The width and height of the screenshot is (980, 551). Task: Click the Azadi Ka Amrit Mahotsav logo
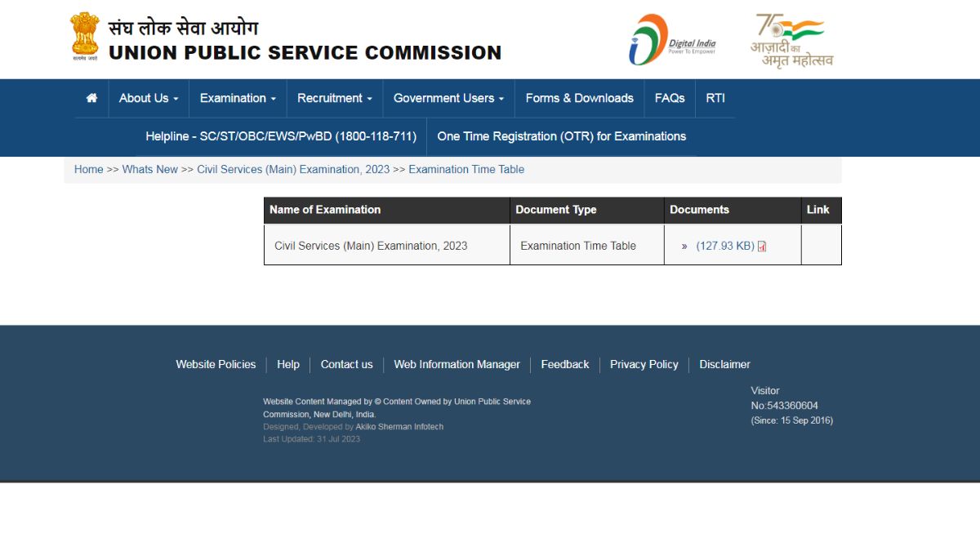point(791,39)
